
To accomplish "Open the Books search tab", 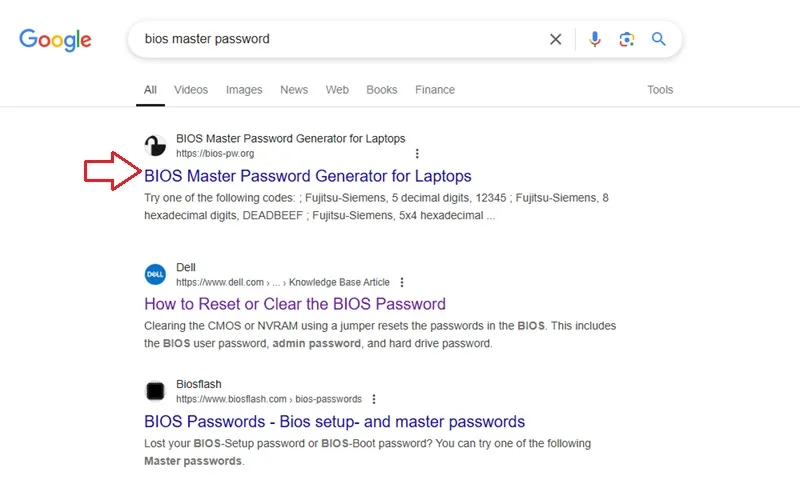I will 382,90.
